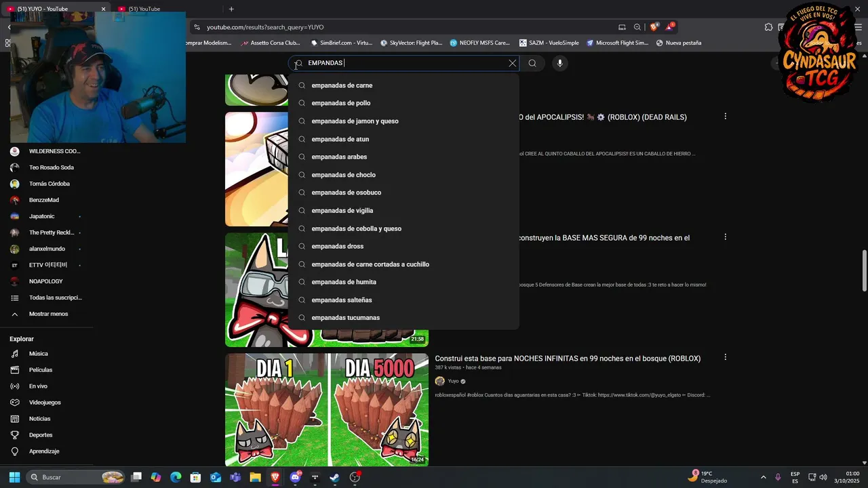Open options menu for 'NOCHES INFINITAS' video
The height and width of the screenshot is (488, 868).
click(725, 357)
